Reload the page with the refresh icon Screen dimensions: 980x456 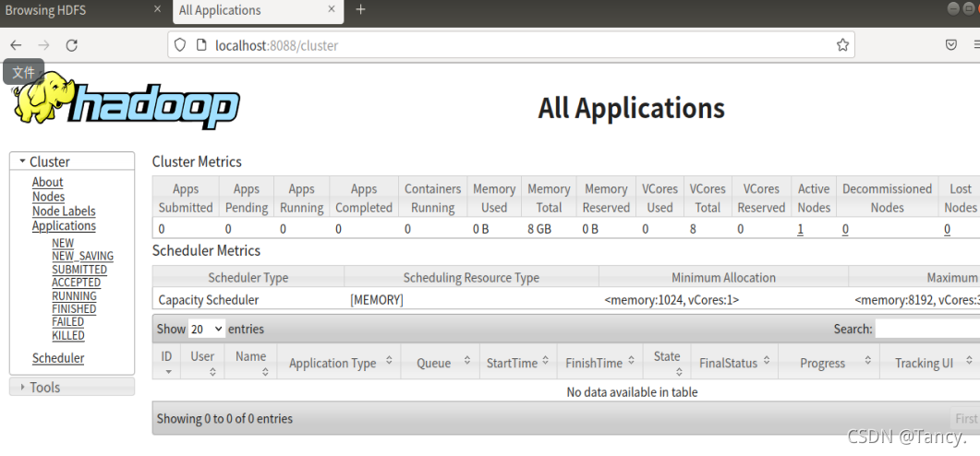[72, 45]
